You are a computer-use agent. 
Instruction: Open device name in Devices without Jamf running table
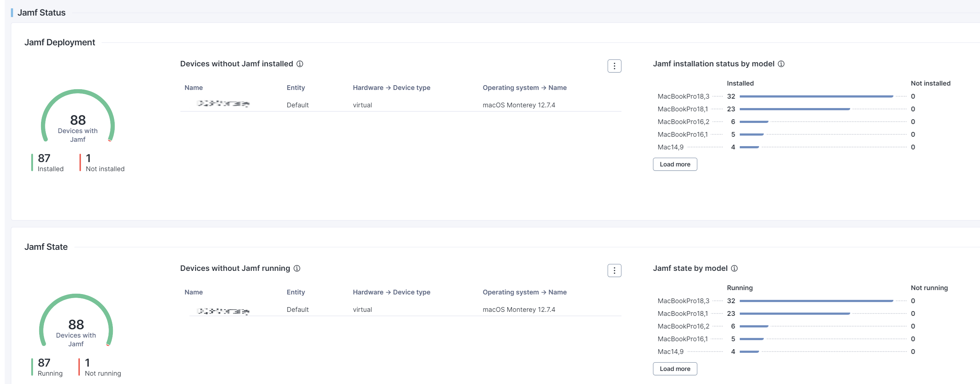tap(222, 311)
